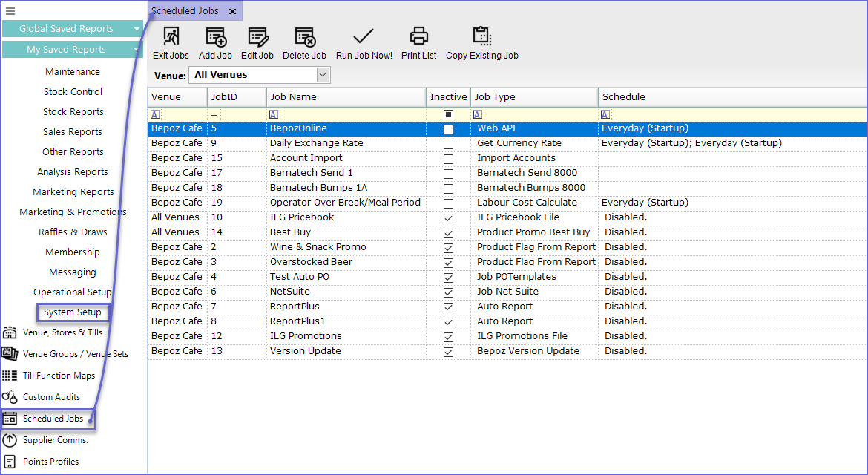Screen dimensions: 868x475
Task: Expand the Global Saved Reports dropdown
Action: (137, 29)
